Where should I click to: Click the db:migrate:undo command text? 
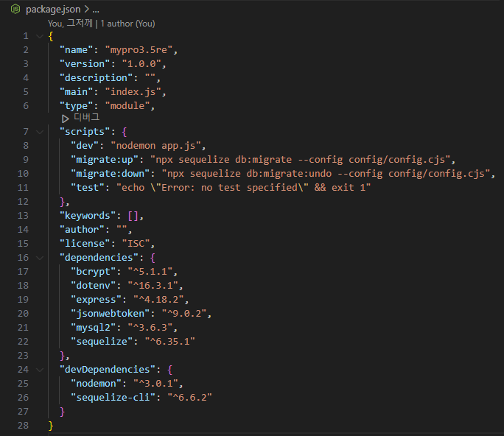pos(289,174)
